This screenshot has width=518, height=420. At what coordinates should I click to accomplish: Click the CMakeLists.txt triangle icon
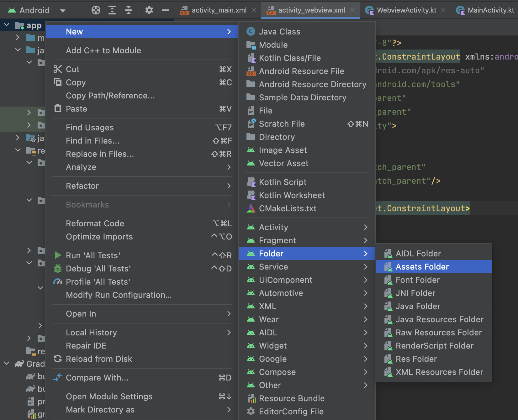251,208
